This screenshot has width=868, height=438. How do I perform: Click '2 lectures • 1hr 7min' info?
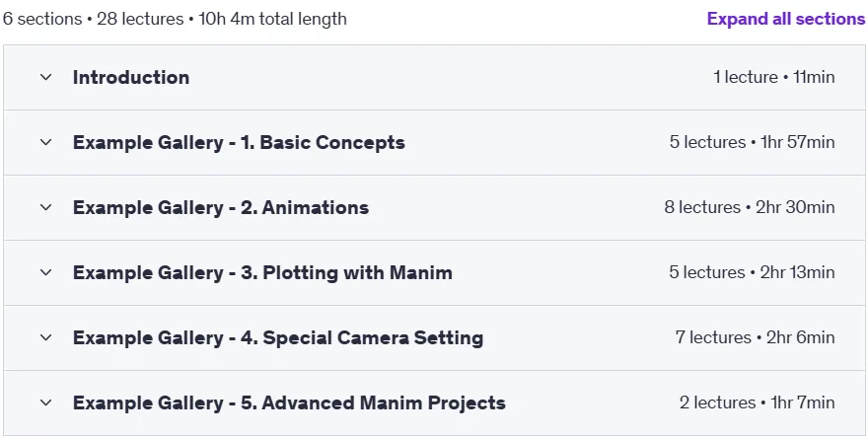point(758,403)
